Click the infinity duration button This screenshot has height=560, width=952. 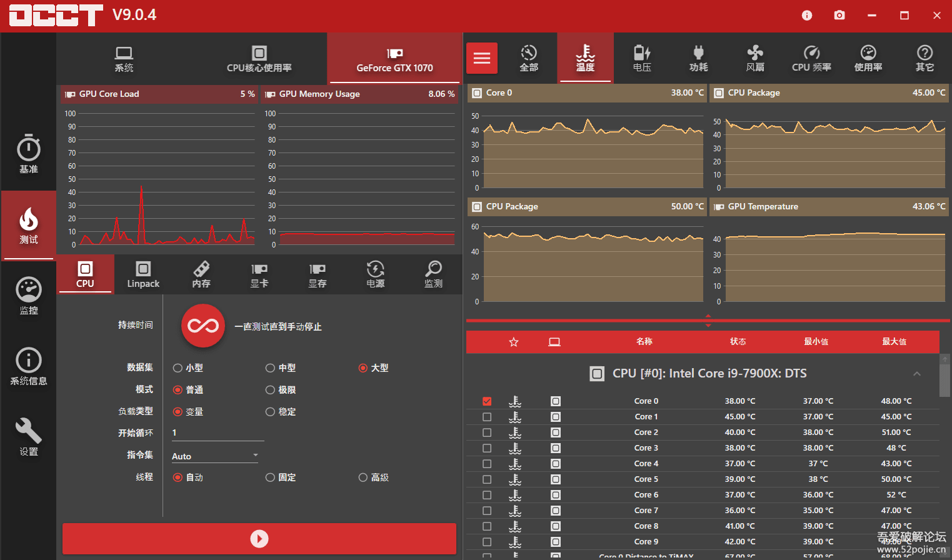click(203, 326)
